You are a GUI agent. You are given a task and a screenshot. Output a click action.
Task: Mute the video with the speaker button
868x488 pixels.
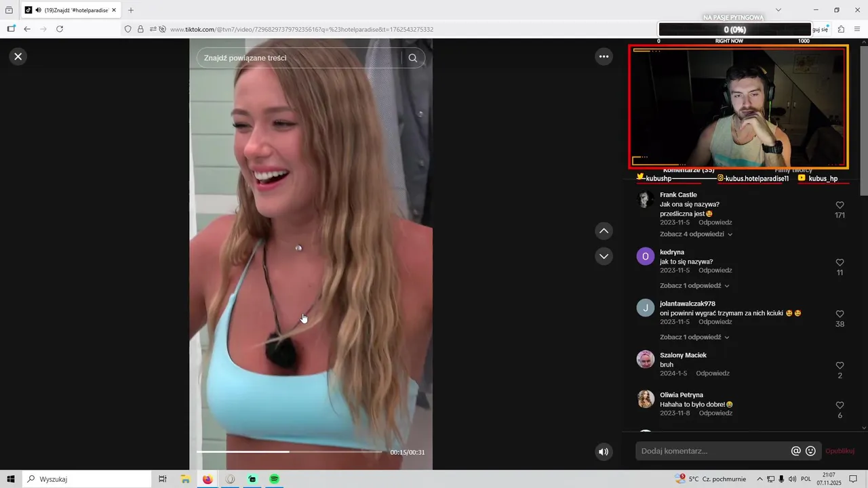[x=604, y=451]
